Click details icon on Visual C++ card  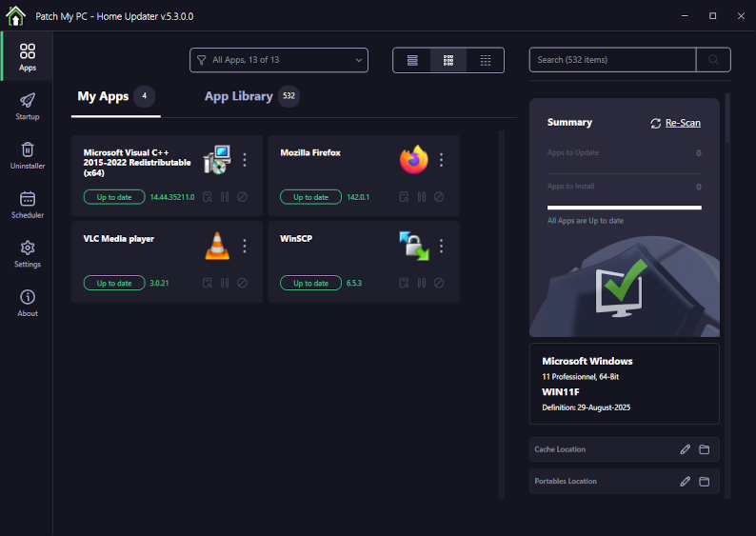pyautogui.click(x=208, y=197)
